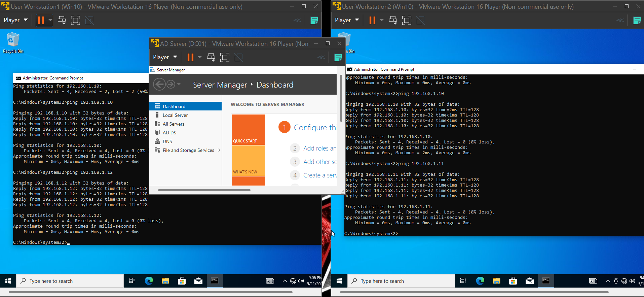Open the Player menu in Workstation1 window

[15, 20]
